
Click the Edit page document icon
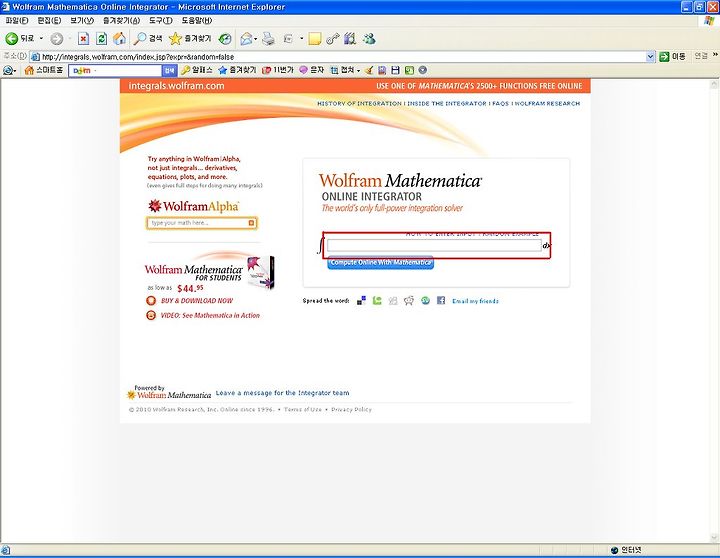(x=288, y=39)
